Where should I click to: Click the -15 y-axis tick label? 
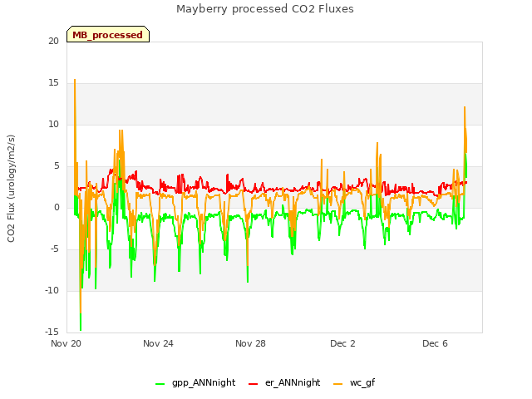tap(52, 332)
